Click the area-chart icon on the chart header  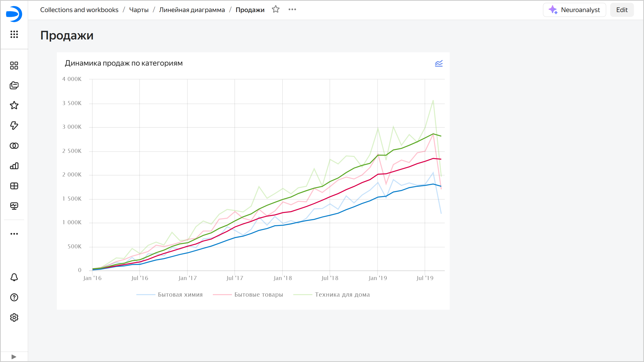(439, 63)
